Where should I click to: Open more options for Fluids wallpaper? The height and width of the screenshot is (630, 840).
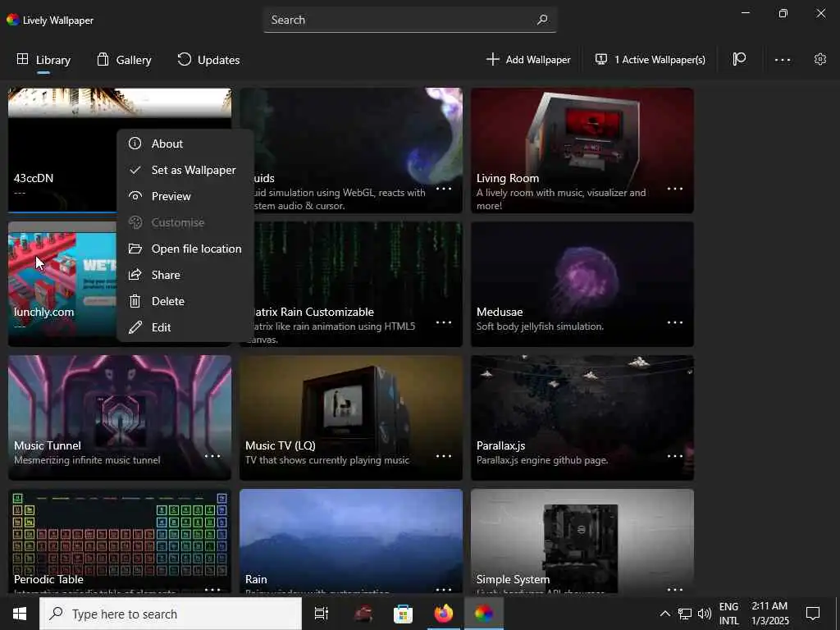pyautogui.click(x=444, y=189)
